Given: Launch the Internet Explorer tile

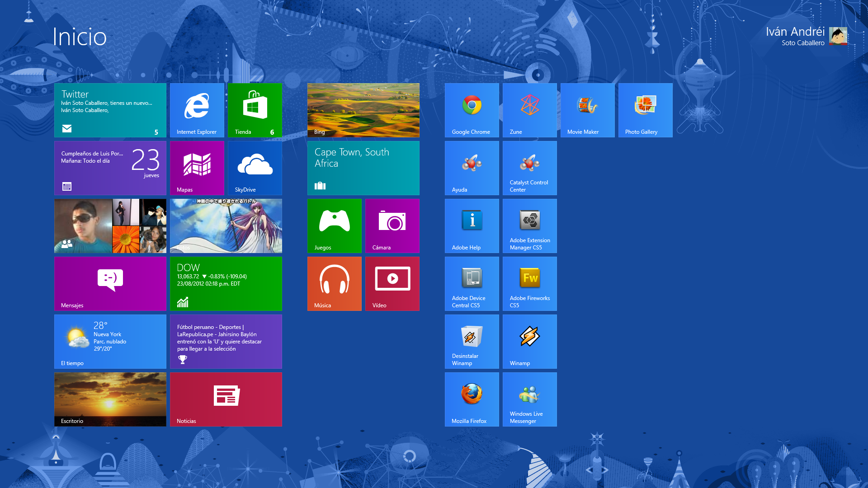Looking at the screenshot, I should pyautogui.click(x=197, y=110).
